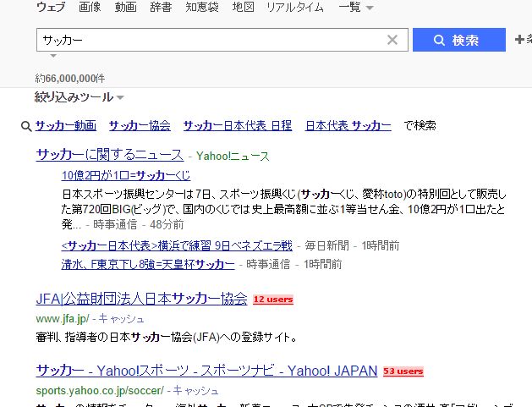Open the キャッシュ link for sports.yahoo.co.jp/soccer

pos(195,391)
